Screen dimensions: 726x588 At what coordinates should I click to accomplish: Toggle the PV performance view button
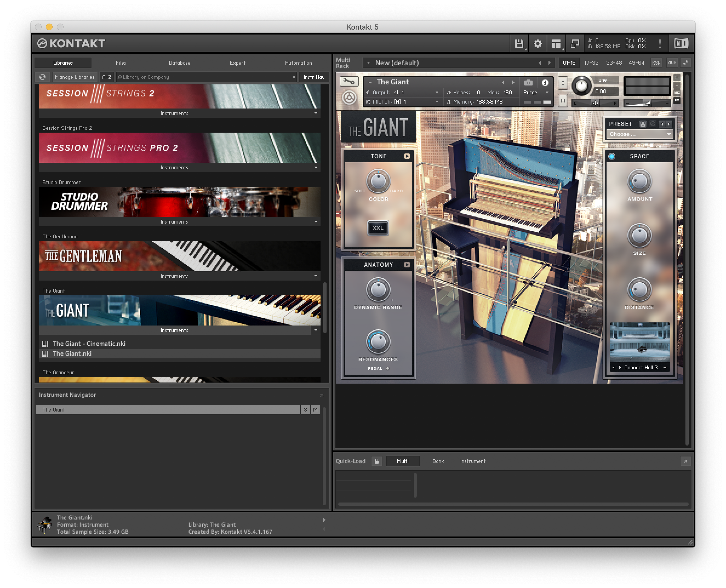coord(677,100)
